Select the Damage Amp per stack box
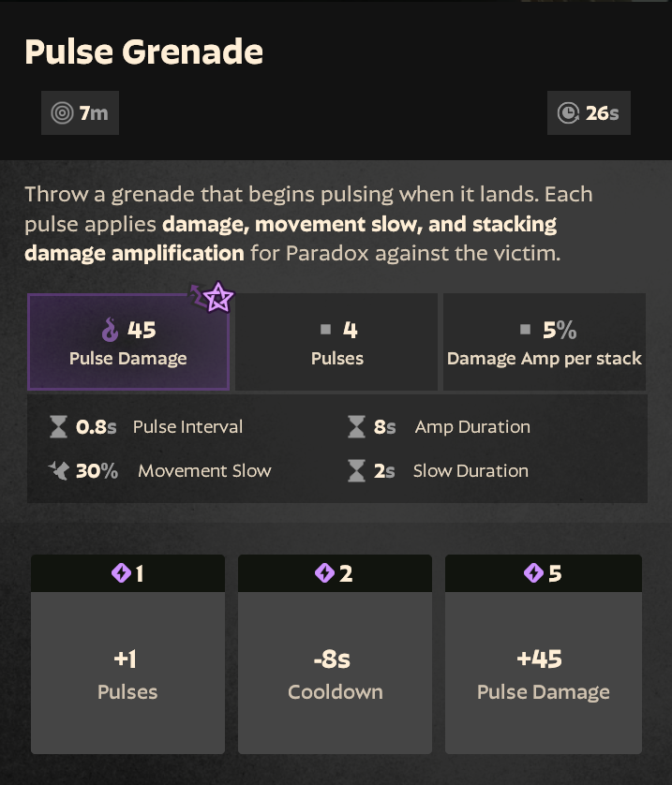The image size is (672, 785). 545,342
